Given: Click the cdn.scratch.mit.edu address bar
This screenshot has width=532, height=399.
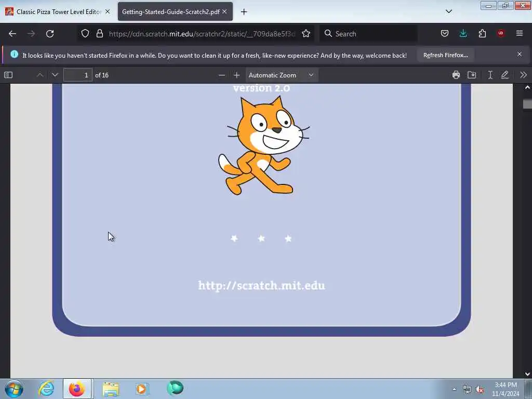Looking at the screenshot, I should (x=202, y=34).
